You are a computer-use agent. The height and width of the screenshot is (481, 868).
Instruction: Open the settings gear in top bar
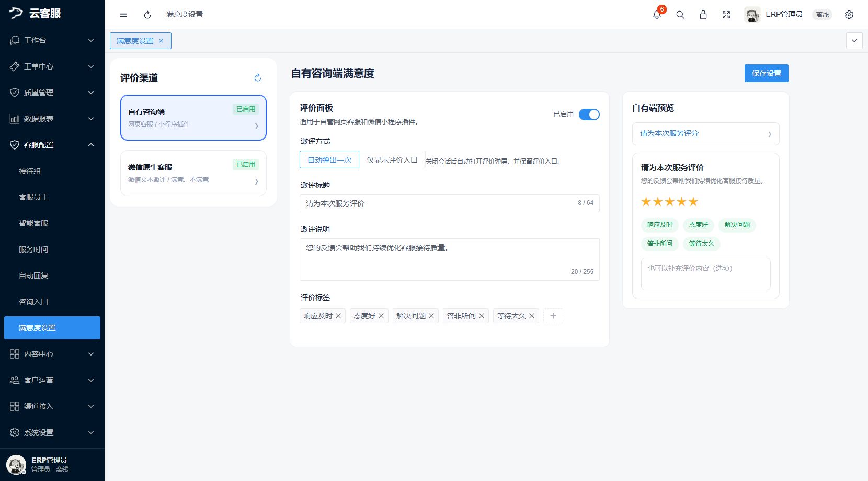(849, 15)
